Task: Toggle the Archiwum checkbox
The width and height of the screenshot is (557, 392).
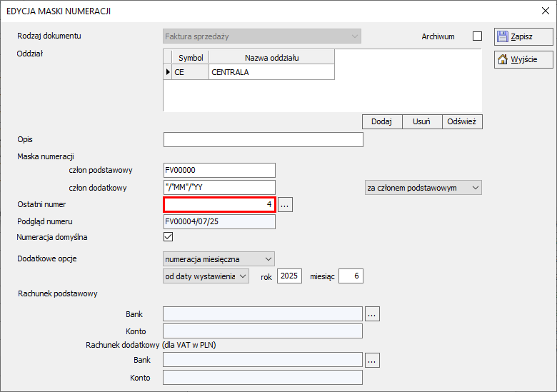Action: coord(477,36)
